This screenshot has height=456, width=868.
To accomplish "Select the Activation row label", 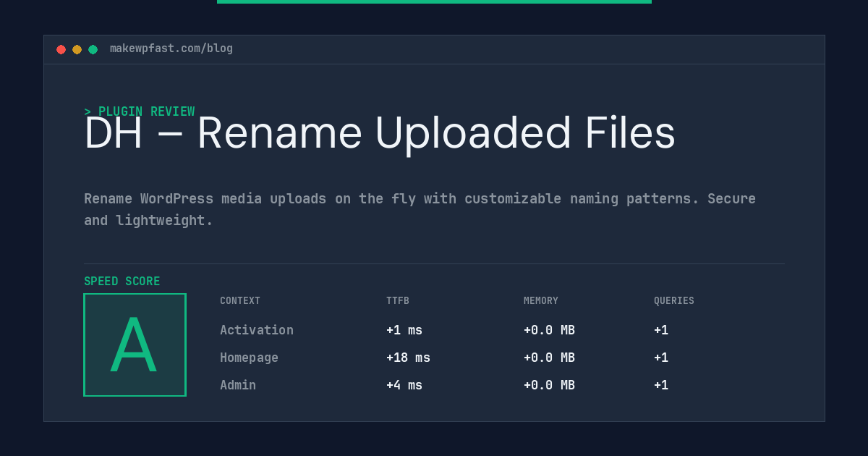I will 257,330.
